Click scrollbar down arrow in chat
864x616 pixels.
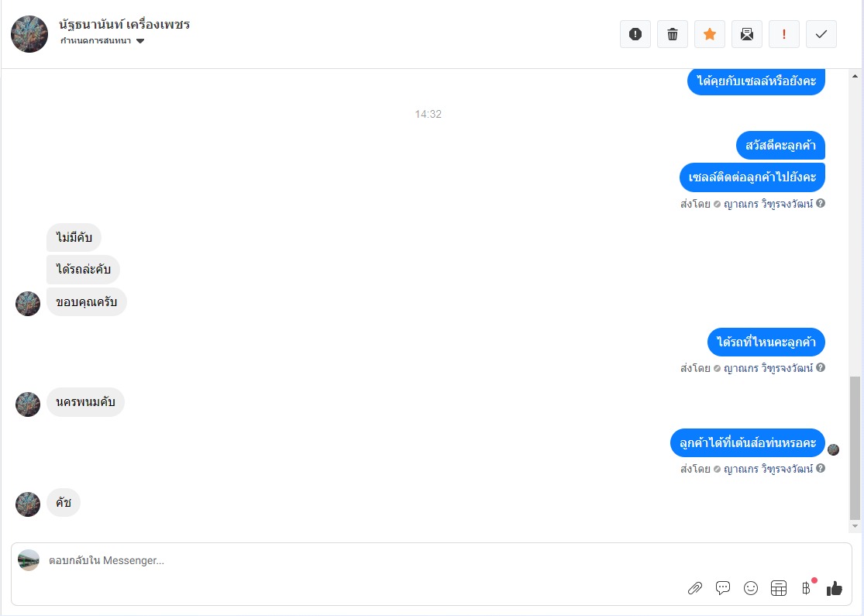pyautogui.click(x=855, y=526)
